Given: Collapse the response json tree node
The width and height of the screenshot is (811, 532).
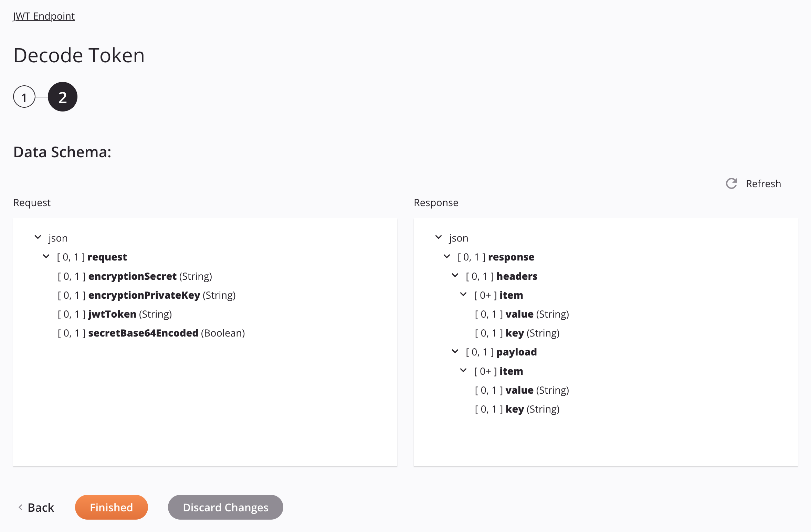Looking at the screenshot, I should click(x=438, y=237).
